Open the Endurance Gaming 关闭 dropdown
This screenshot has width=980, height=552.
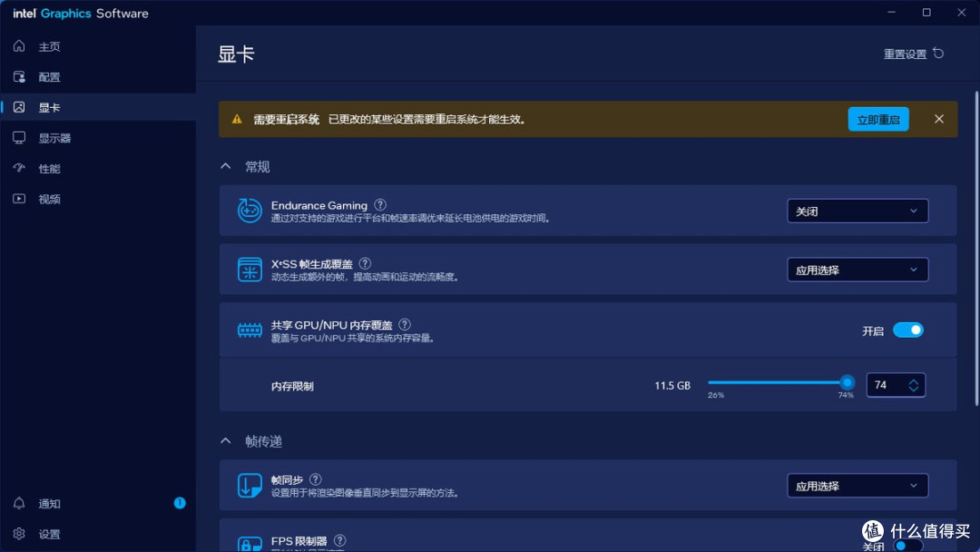tap(857, 211)
